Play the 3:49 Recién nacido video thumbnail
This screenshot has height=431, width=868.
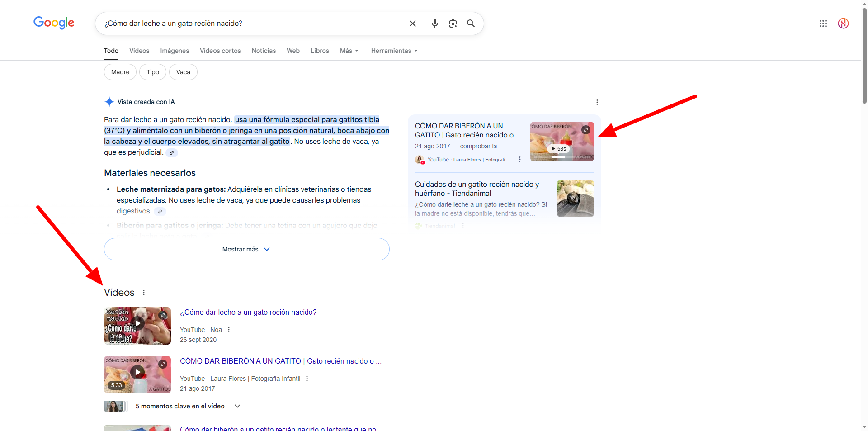(x=137, y=326)
